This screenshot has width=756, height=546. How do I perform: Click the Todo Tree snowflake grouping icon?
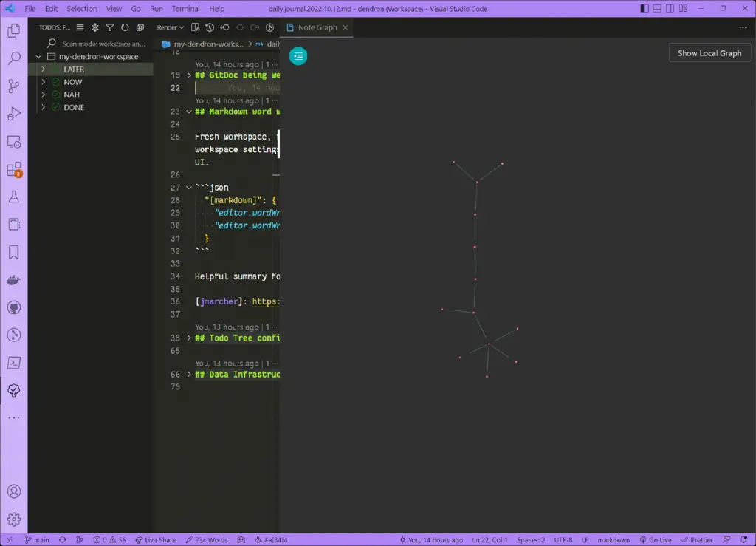95,27
